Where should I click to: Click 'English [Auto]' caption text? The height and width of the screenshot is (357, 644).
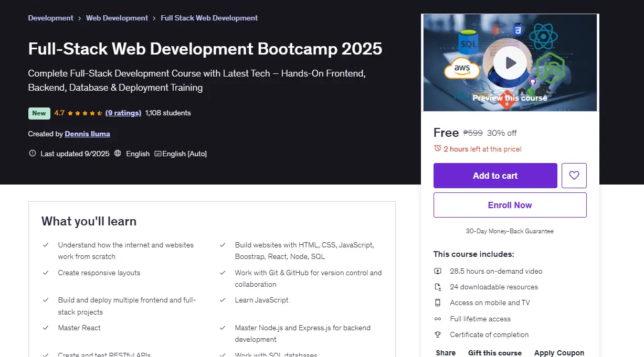(x=185, y=154)
